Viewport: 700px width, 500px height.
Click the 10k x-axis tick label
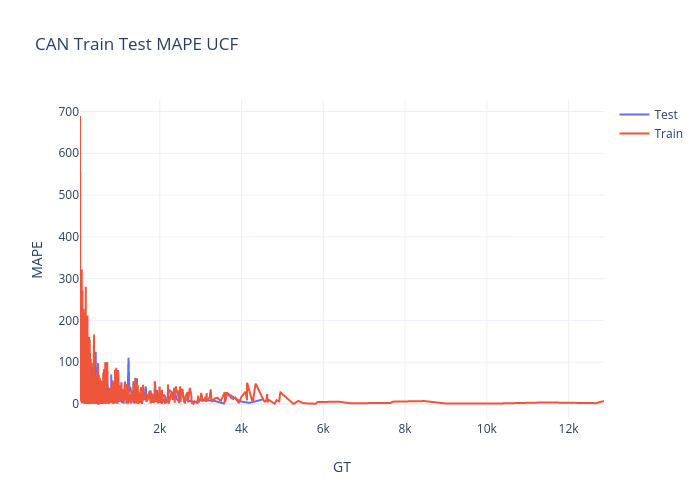pyautogui.click(x=486, y=429)
